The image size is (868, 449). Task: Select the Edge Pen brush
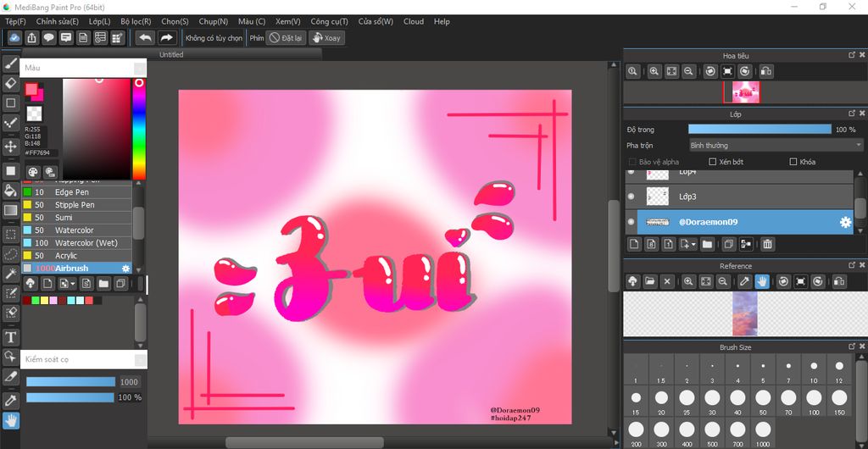77,191
